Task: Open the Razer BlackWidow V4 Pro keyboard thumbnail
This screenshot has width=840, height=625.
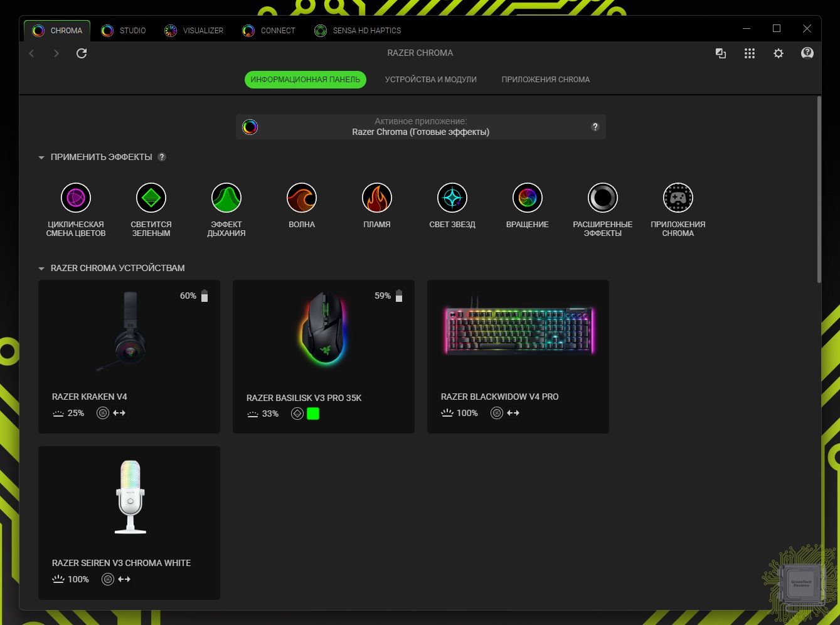Action: [518, 331]
